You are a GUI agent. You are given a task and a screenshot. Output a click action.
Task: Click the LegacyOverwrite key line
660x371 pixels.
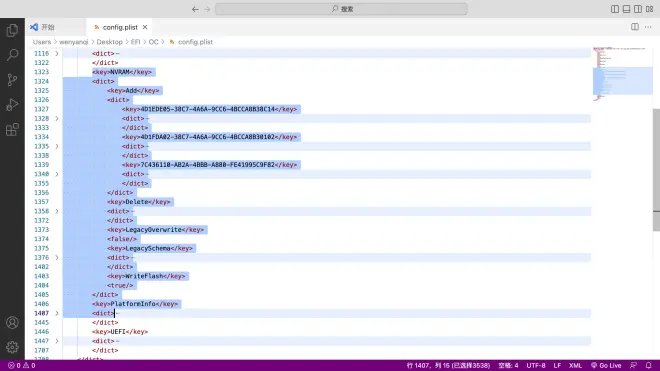(155, 230)
